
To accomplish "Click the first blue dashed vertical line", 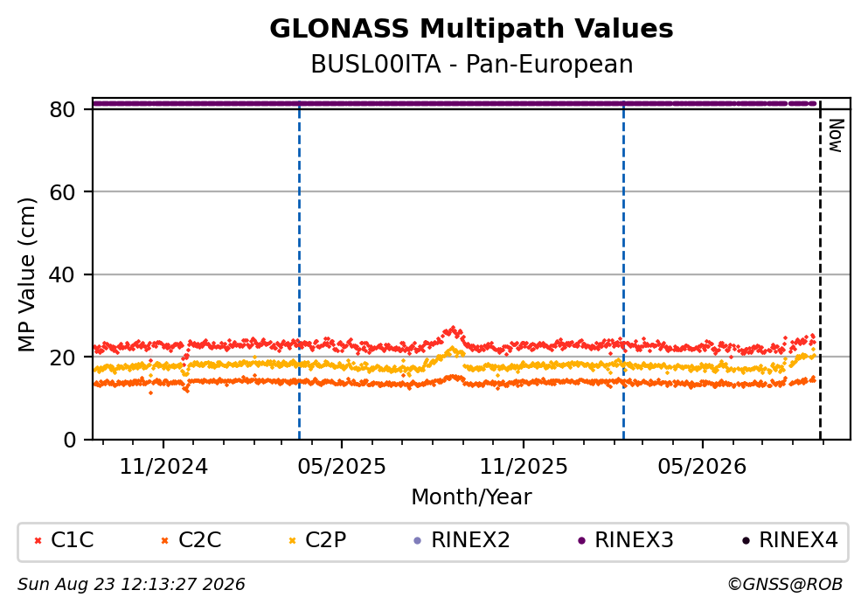I will pos(300,271).
